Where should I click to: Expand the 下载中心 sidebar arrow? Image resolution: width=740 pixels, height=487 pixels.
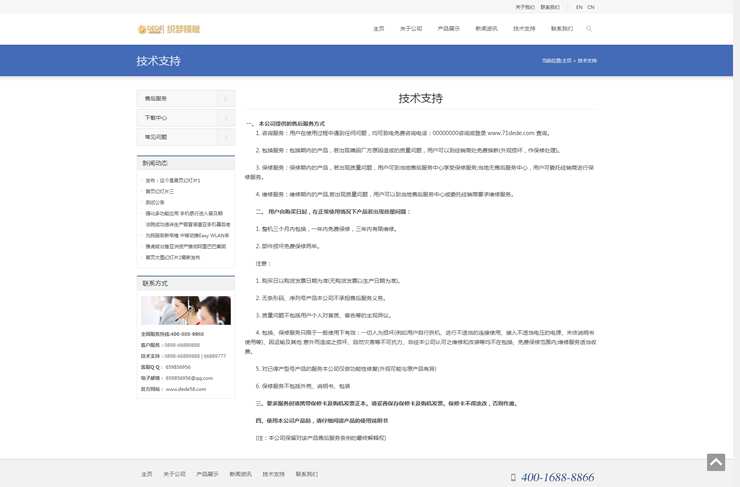(226, 118)
